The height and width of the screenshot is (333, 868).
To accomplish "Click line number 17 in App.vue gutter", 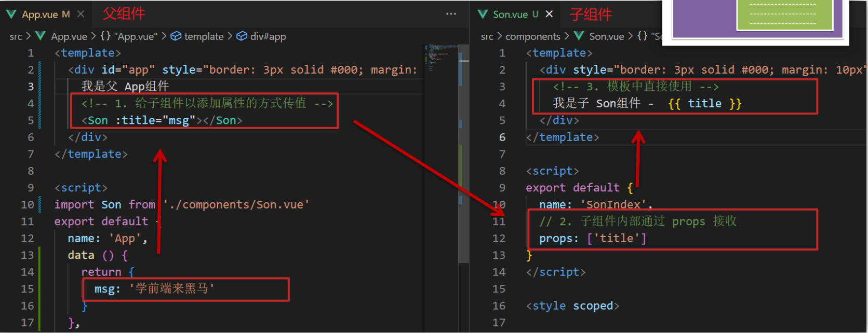I will click(x=28, y=323).
